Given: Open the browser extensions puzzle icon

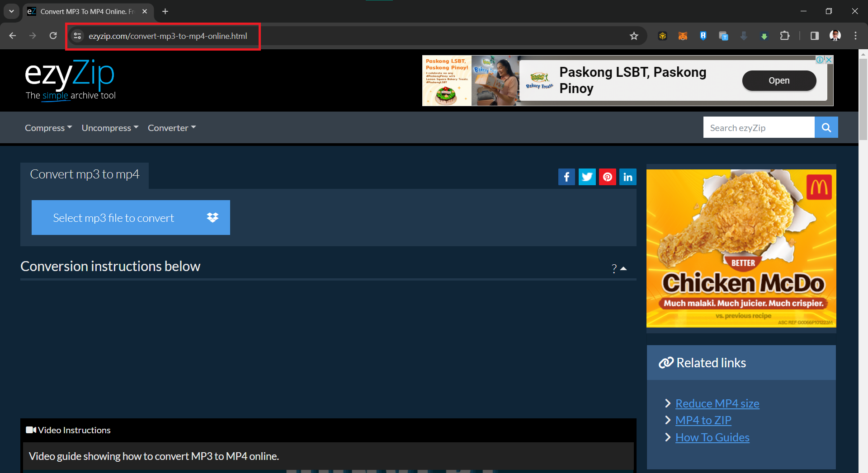Looking at the screenshot, I should (x=785, y=36).
